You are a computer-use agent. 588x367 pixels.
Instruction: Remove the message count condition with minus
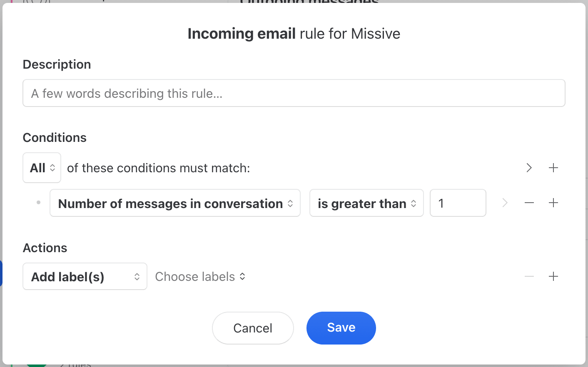click(529, 203)
